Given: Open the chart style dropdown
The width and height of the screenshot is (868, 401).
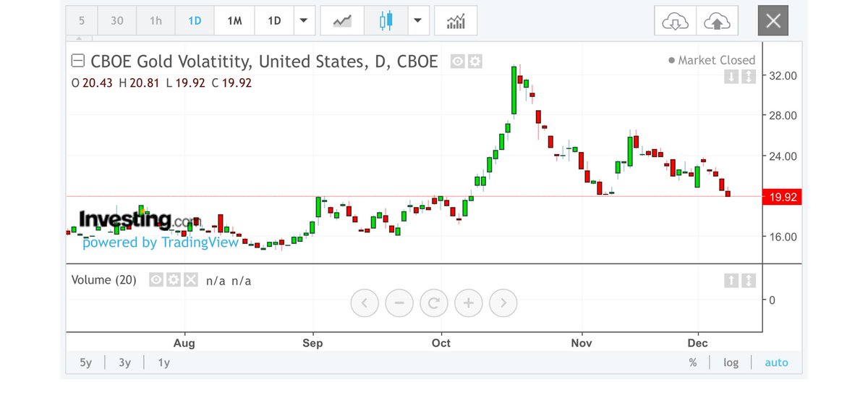Looking at the screenshot, I should point(417,21).
